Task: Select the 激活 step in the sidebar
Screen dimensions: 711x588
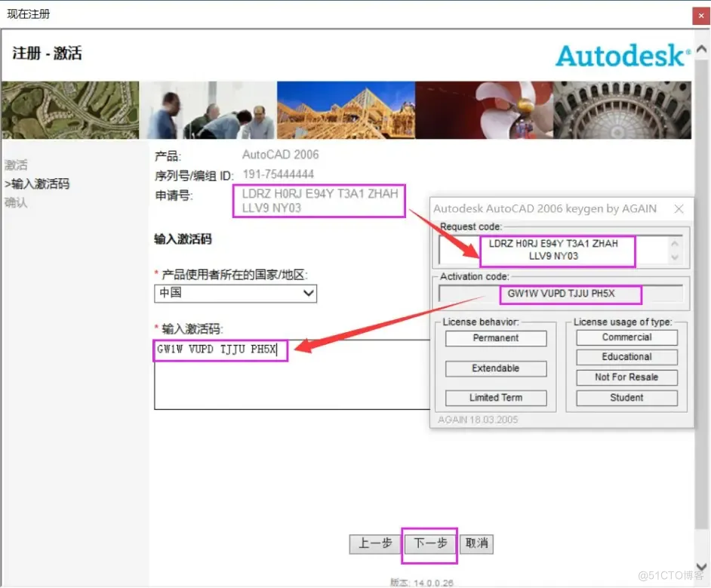Action: tap(16, 165)
